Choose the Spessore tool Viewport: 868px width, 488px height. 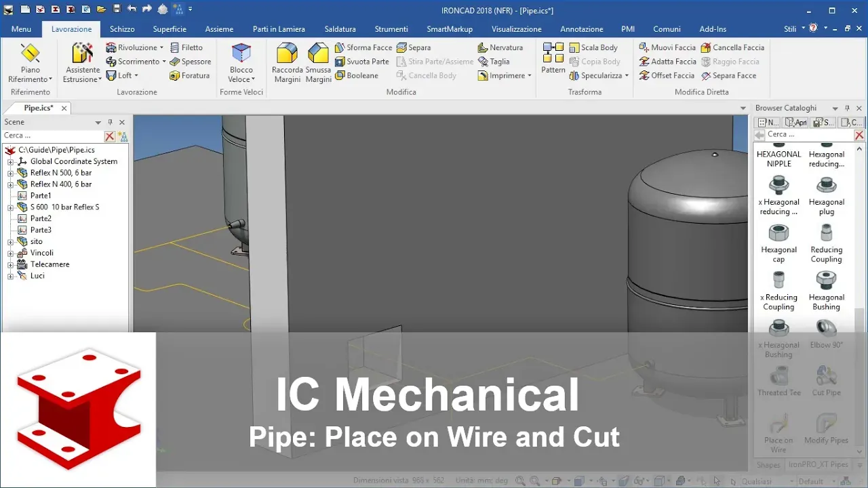coord(191,62)
